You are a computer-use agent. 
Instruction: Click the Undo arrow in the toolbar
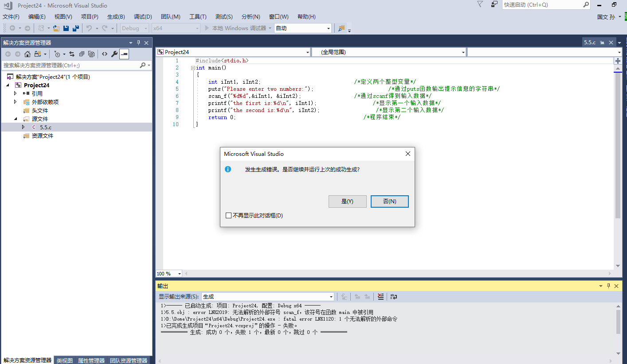[89, 28]
